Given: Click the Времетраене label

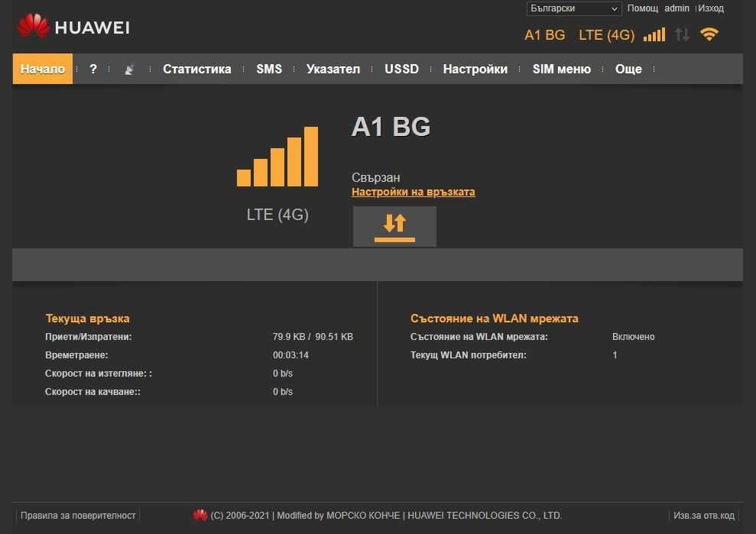Looking at the screenshot, I should click(76, 355).
